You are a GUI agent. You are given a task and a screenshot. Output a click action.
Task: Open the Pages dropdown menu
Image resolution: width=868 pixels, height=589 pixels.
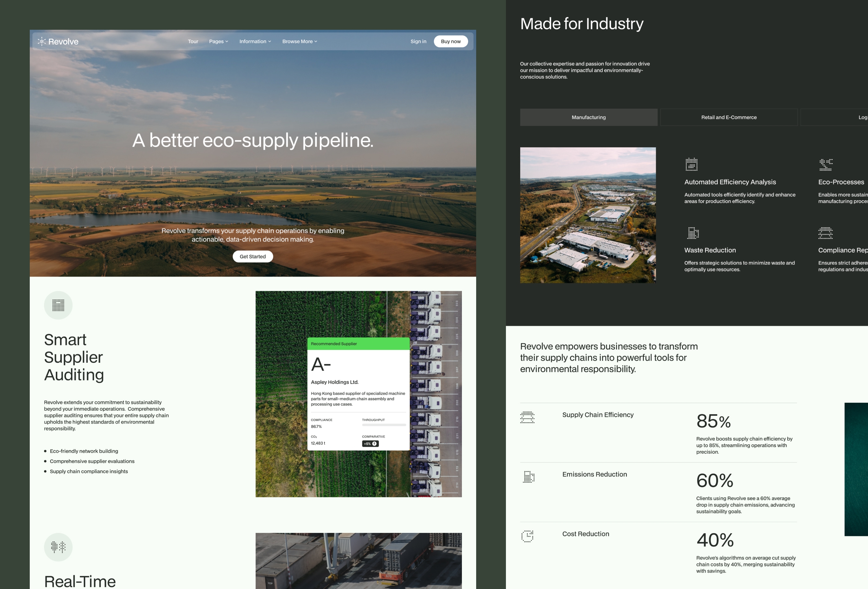[x=219, y=42]
